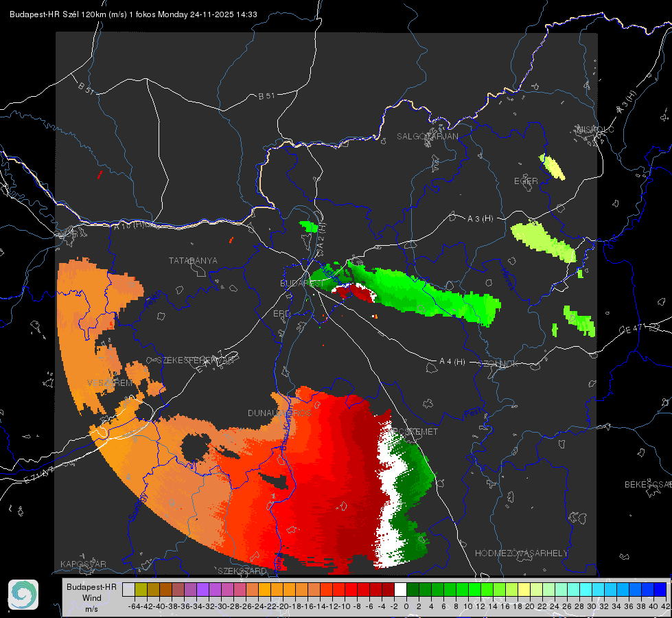Viewport: 672px width, 618px height.
Task: Click the Somogy county label
Action: point(138,507)
